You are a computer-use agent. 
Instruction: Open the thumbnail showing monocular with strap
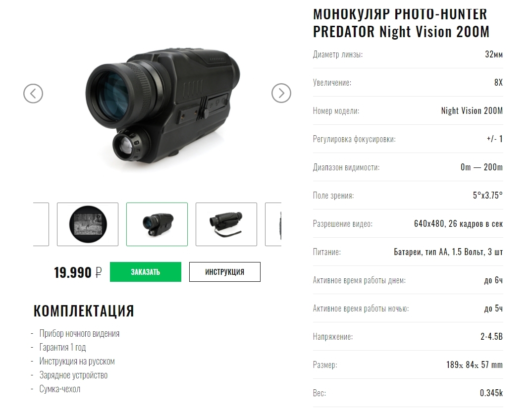point(226,224)
